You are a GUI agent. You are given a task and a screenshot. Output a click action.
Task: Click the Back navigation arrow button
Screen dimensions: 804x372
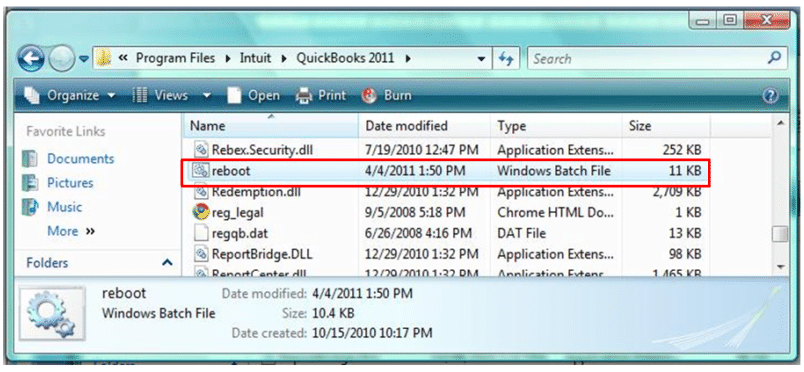pyautogui.click(x=31, y=59)
